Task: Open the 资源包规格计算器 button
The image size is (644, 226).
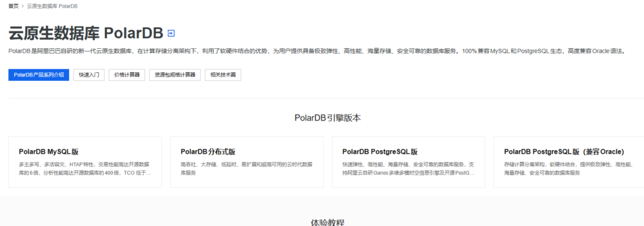Action: click(175, 75)
